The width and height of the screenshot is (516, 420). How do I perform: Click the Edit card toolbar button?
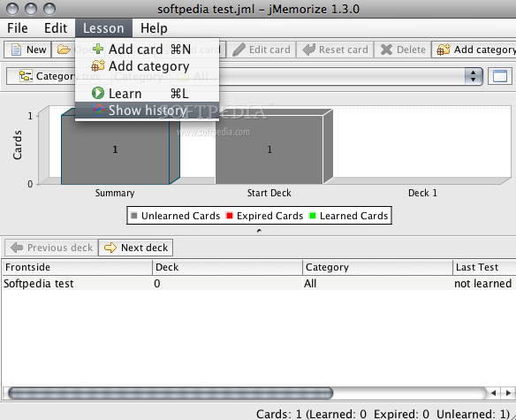pos(262,50)
